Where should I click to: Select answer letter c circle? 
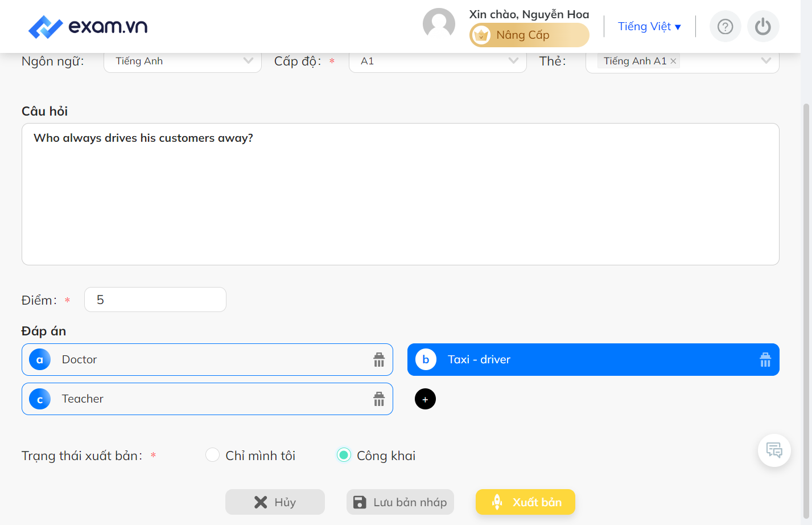click(40, 399)
